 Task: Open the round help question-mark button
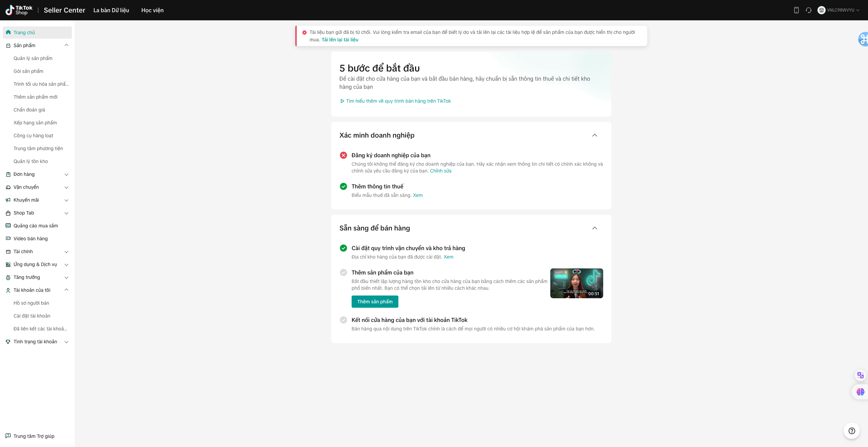click(x=851, y=431)
